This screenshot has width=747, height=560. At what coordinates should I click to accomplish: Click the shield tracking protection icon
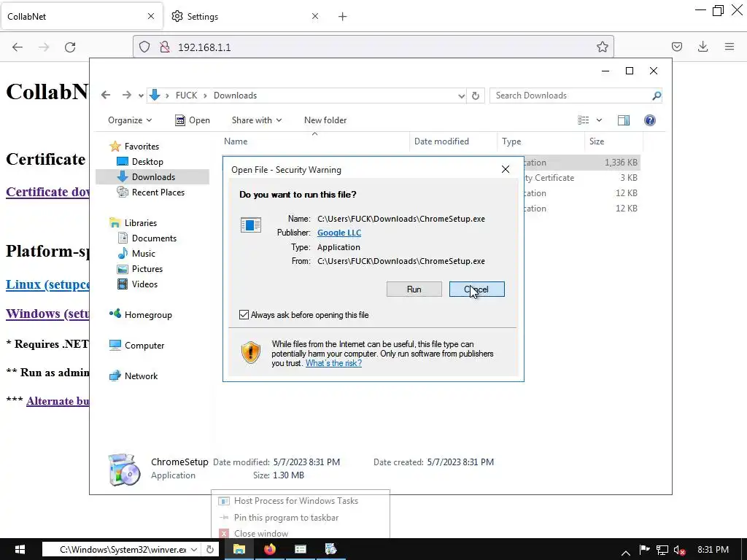click(x=144, y=47)
